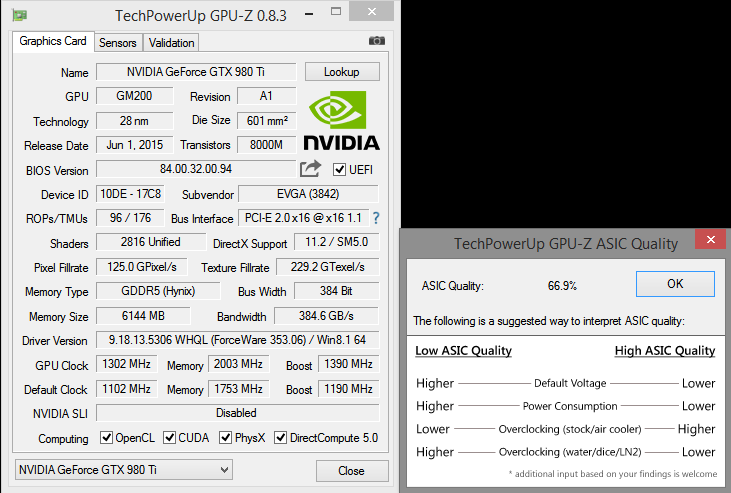
Task: Click the Close button in GPU-Z
Action: [x=352, y=471]
